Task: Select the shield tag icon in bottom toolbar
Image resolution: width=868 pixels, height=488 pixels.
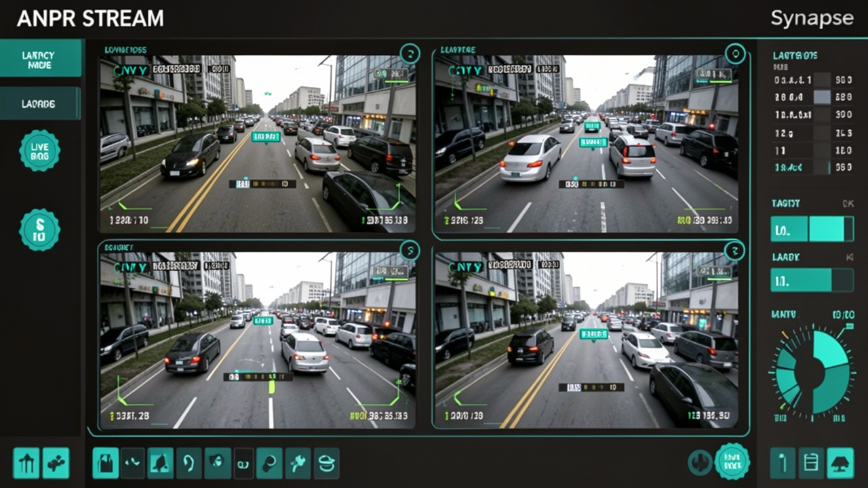Action: pos(216,464)
